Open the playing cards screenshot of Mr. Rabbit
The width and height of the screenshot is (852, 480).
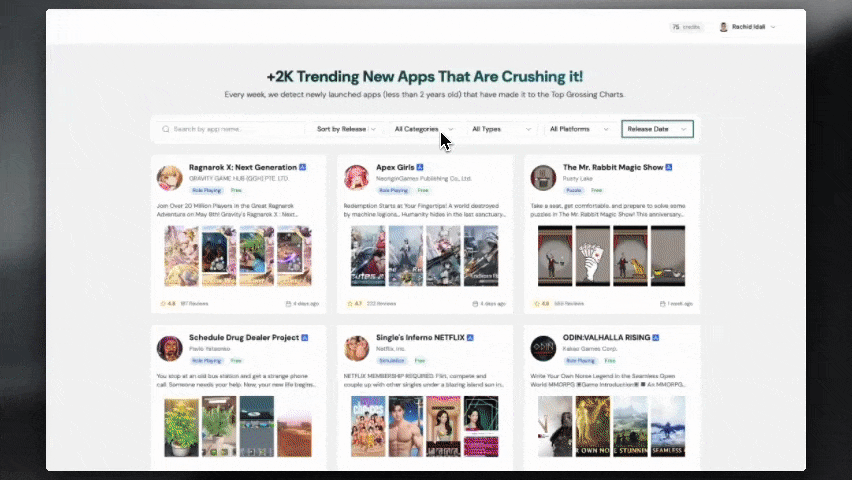coord(593,256)
